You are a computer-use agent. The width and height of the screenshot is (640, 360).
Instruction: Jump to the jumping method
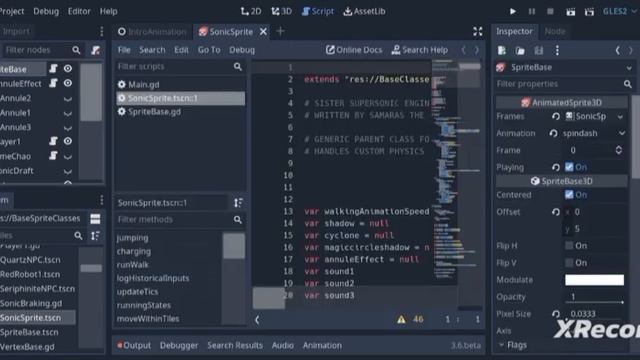coord(132,238)
